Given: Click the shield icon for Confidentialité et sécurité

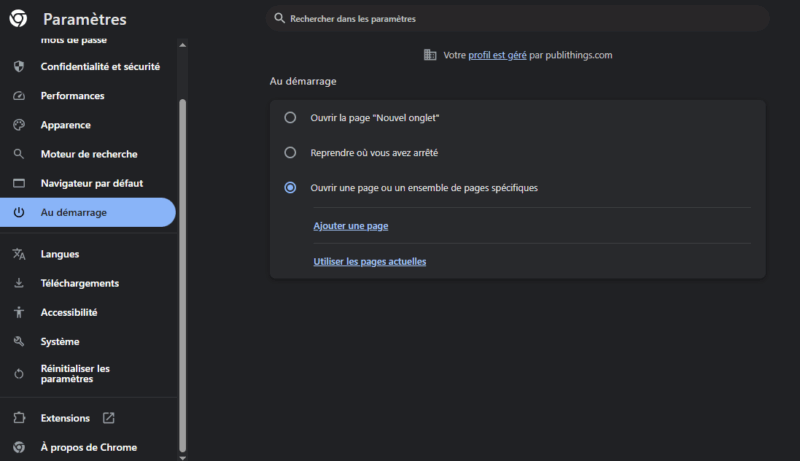Looking at the screenshot, I should click(19, 66).
